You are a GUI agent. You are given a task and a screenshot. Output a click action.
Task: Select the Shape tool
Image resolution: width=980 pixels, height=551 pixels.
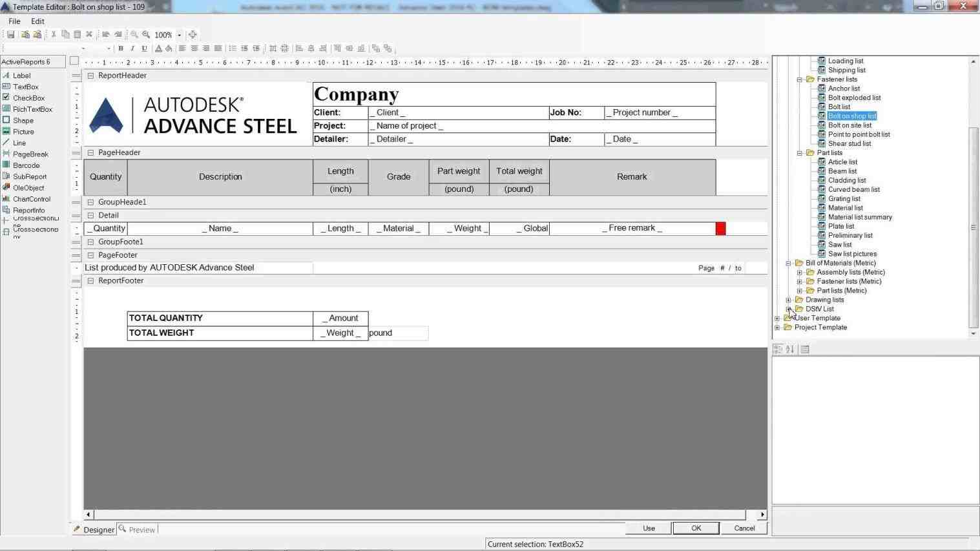click(22, 120)
